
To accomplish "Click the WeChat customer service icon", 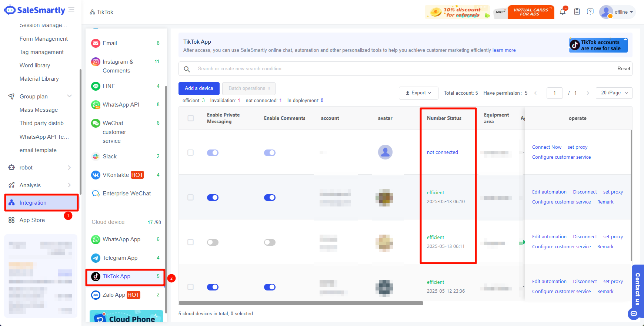I will [x=96, y=123].
